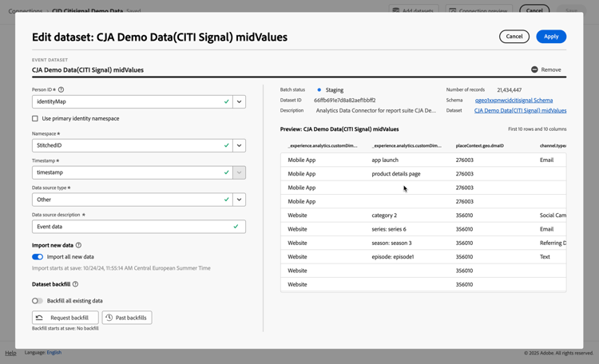Open the Namespace dropdown arrow
The height and width of the screenshot is (364, 599).
[239, 145]
